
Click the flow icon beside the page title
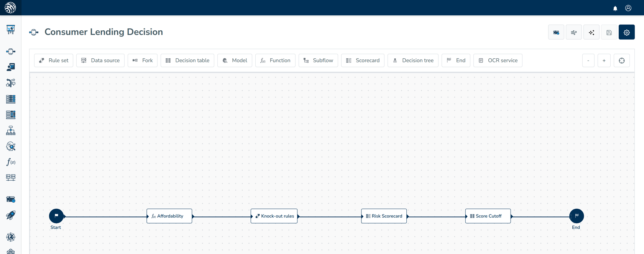tap(34, 32)
